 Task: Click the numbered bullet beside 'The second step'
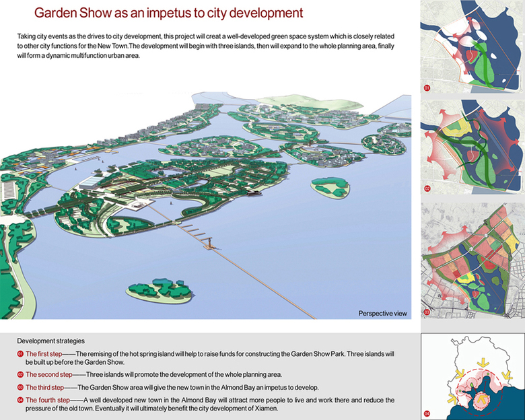pyautogui.click(x=20, y=374)
